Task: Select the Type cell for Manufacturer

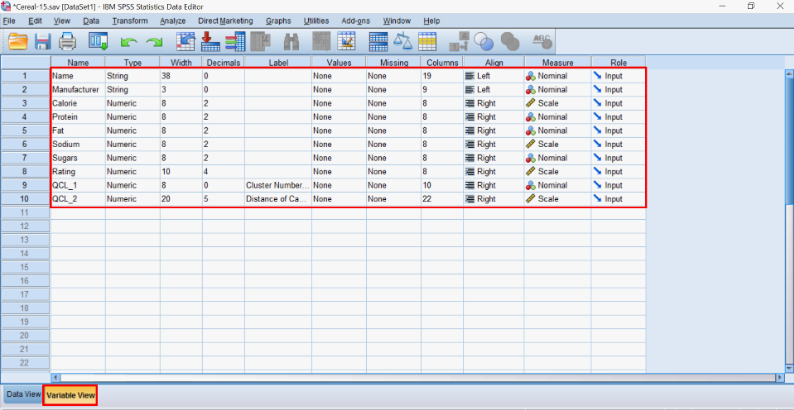Action: [131, 89]
